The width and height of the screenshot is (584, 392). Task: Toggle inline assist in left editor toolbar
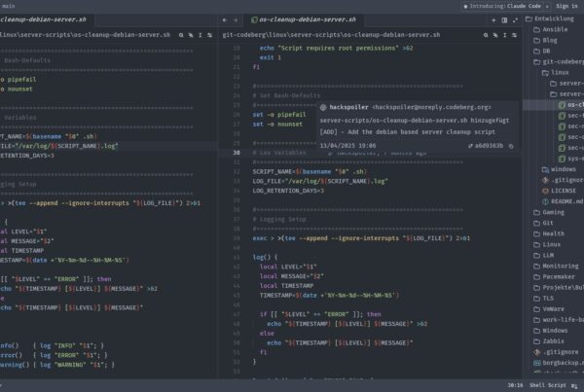[x=191, y=35]
